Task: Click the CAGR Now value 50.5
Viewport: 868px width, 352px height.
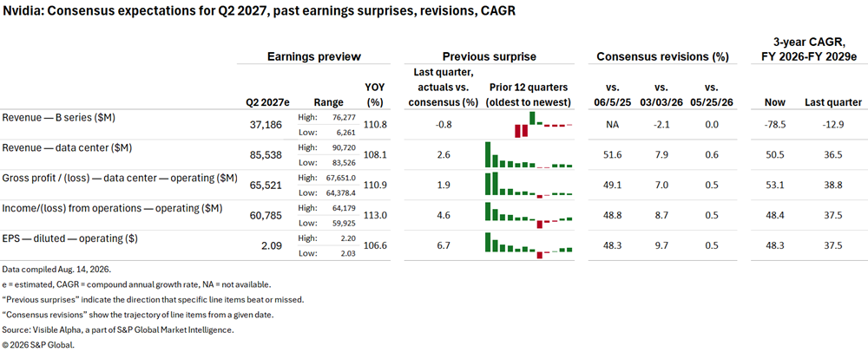Action: click(x=773, y=155)
